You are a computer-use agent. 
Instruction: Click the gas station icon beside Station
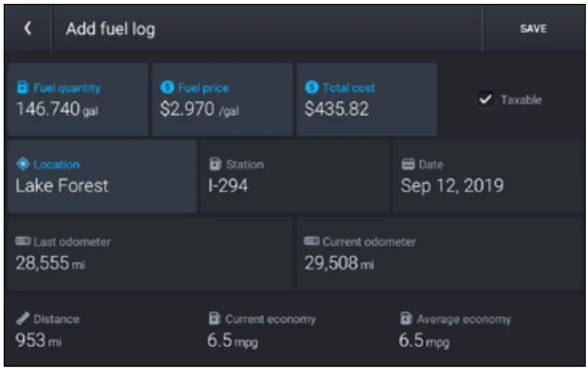[215, 165]
